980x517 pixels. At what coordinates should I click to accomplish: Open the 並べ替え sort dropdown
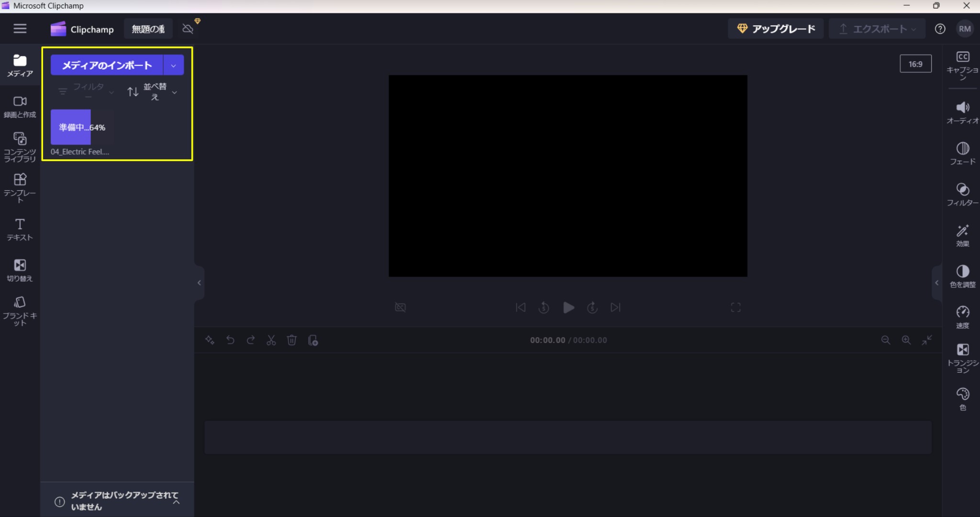pyautogui.click(x=153, y=91)
